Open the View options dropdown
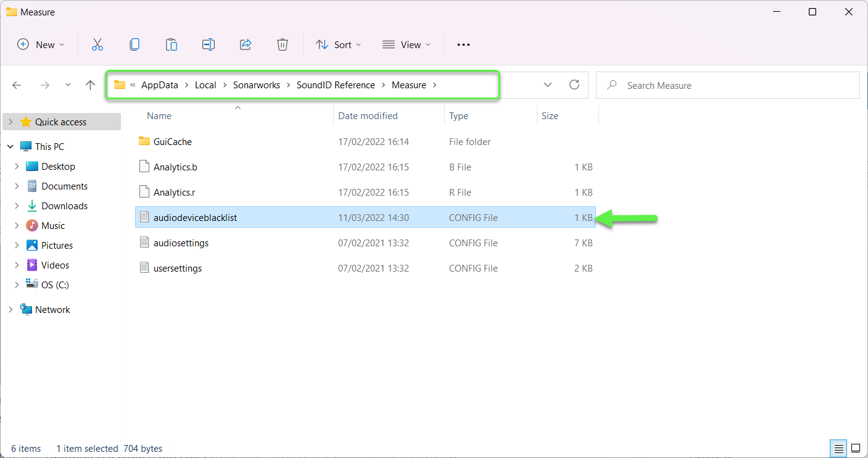 click(x=407, y=44)
